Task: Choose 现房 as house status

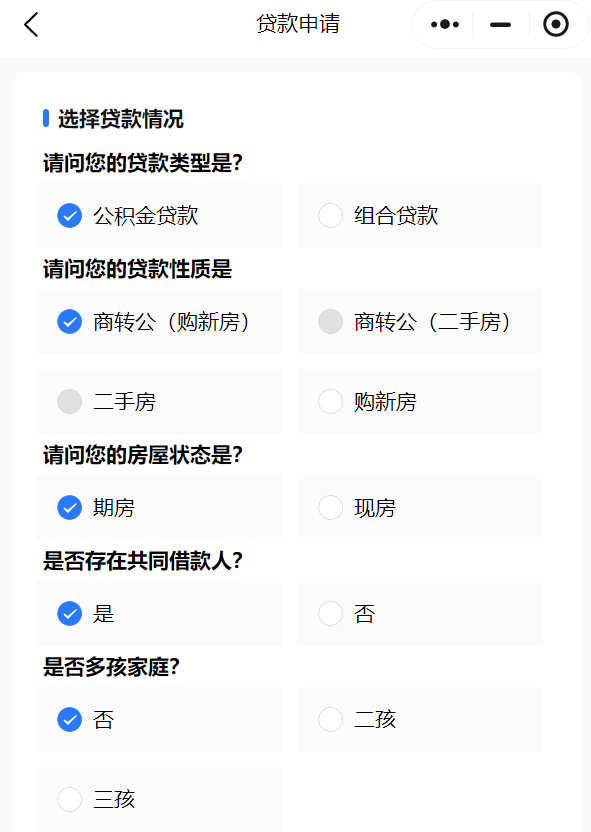Action: pos(420,508)
